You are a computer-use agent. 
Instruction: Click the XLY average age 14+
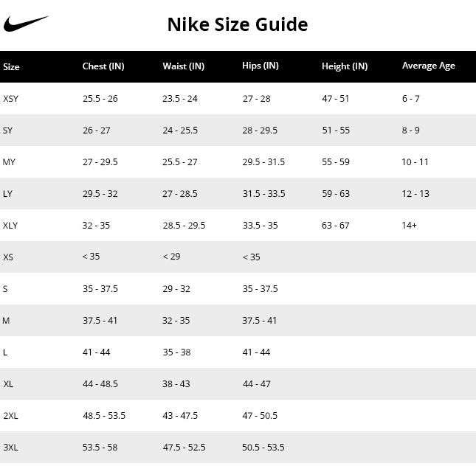click(410, 226)
